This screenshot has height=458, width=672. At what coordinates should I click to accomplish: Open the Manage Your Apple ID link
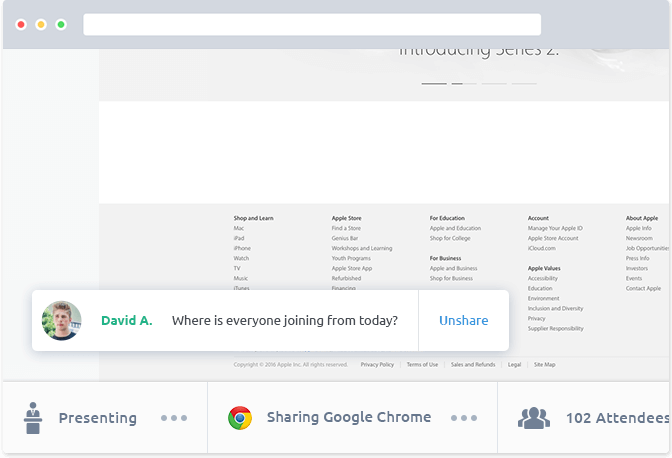pos(555,228)
